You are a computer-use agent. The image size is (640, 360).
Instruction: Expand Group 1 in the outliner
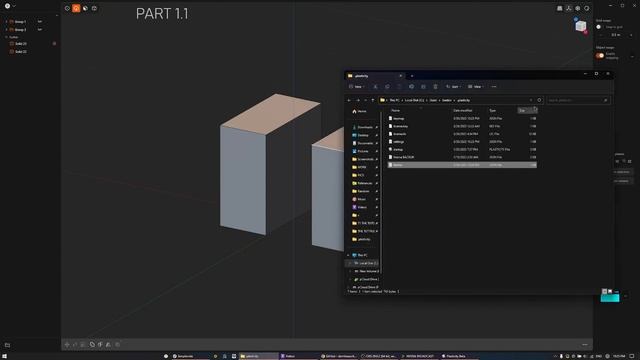point(7,22)
